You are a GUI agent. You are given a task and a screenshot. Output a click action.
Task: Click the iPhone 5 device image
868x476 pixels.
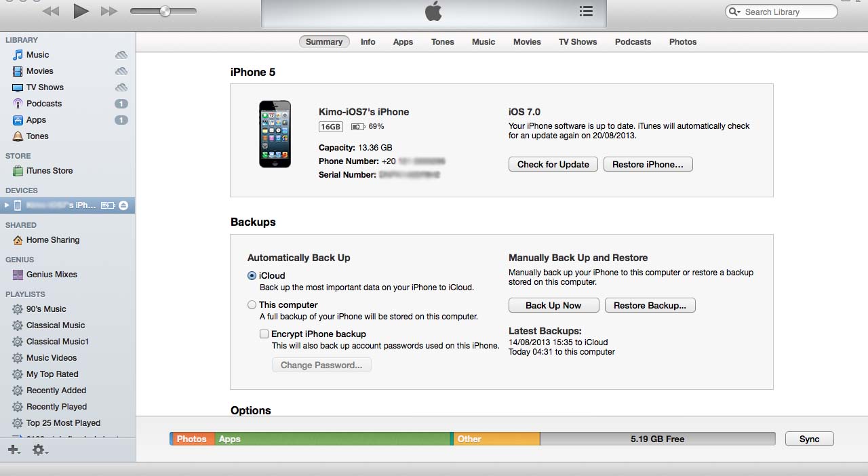click(x=275, y=134)
